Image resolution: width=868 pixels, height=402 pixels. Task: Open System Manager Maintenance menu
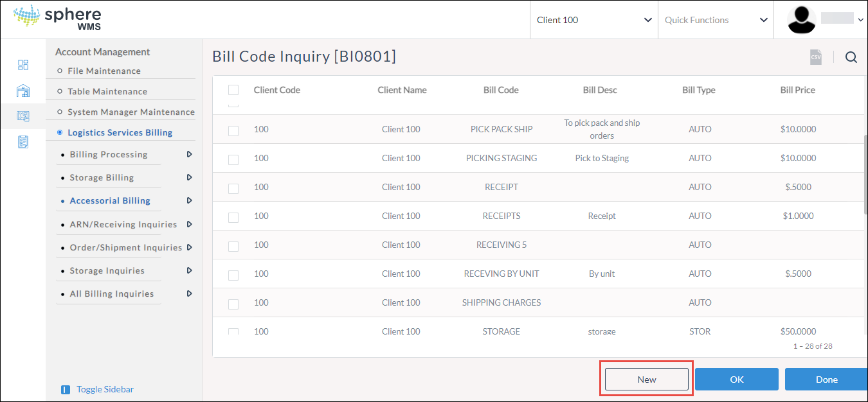point(131,112)
